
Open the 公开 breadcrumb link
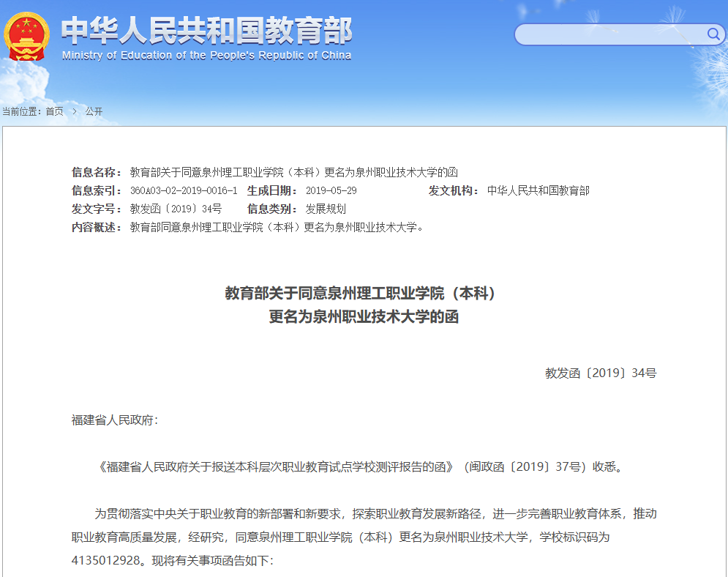[x=94, y=111]
